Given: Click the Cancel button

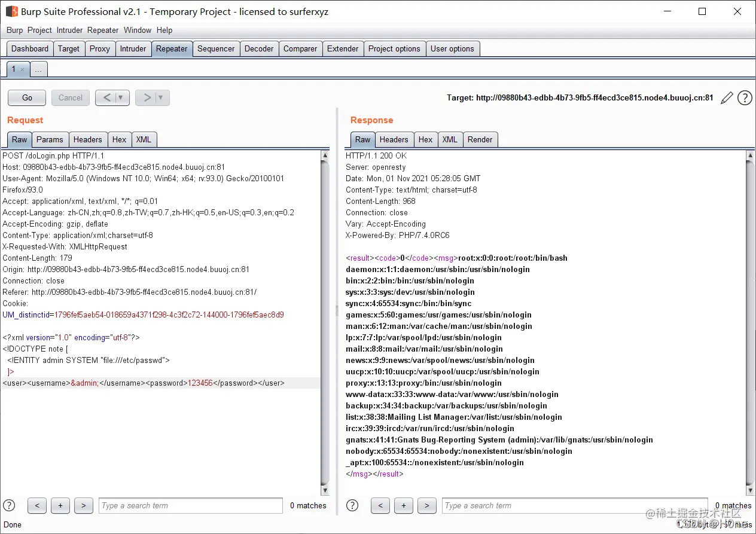Looking at the screenshot, I should pos(71,97).
